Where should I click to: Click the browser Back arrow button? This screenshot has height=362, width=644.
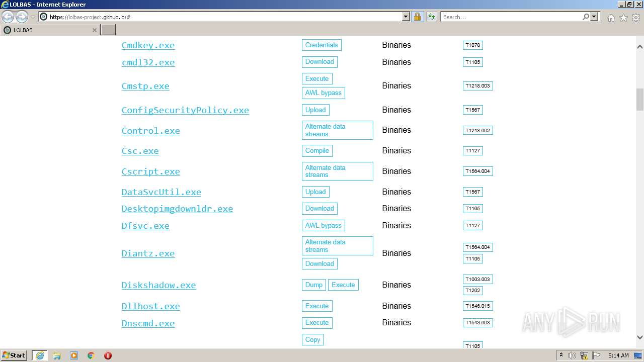[x=8, y=17]
